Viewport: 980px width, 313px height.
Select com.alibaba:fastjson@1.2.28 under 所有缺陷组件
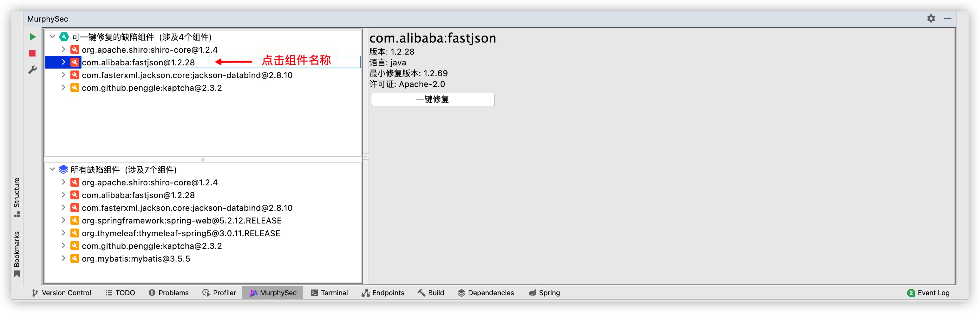139,195
